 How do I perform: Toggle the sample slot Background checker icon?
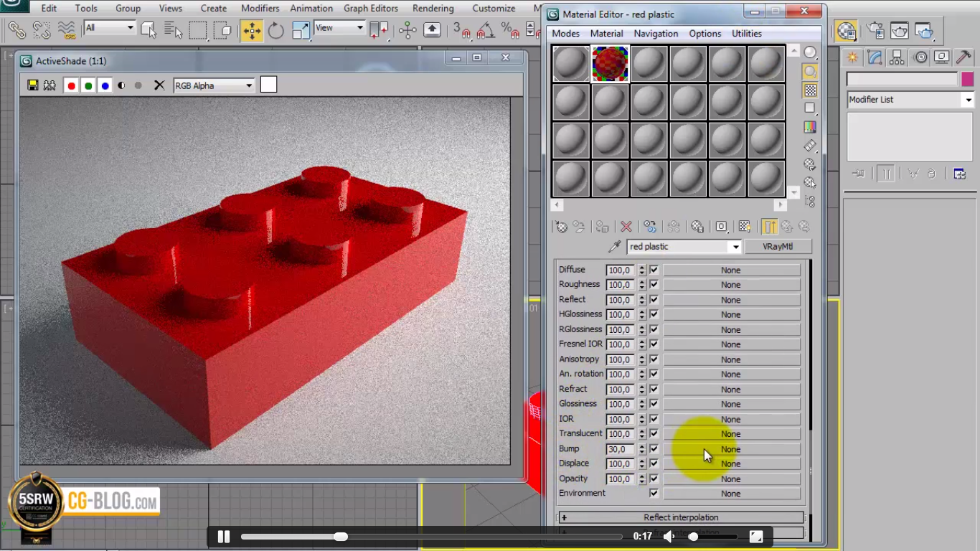point(810,90)
